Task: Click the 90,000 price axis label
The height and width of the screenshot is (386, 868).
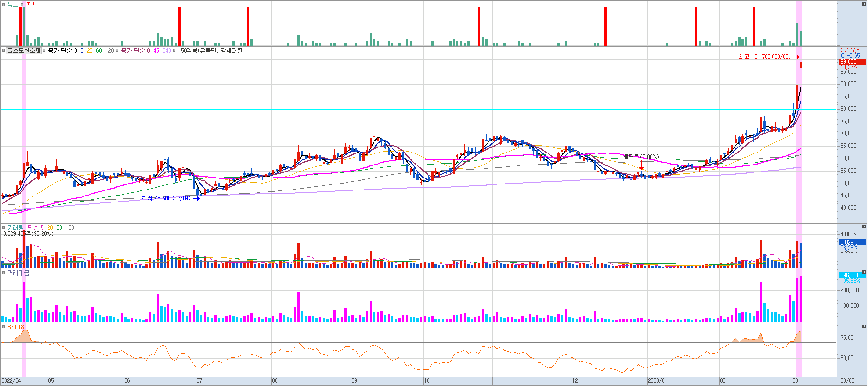Action: pyautogui.click(x=848, y=84)
